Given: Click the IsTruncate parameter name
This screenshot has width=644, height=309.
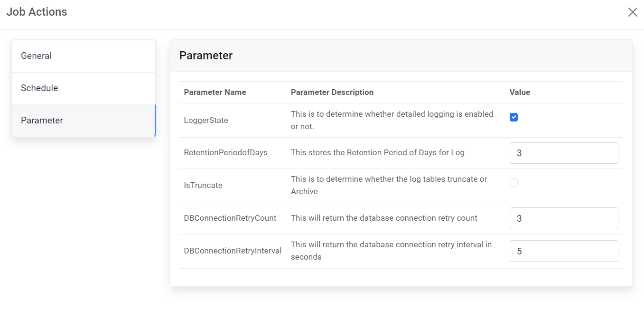Looking at the screenshot, I should tap(203, 186).
